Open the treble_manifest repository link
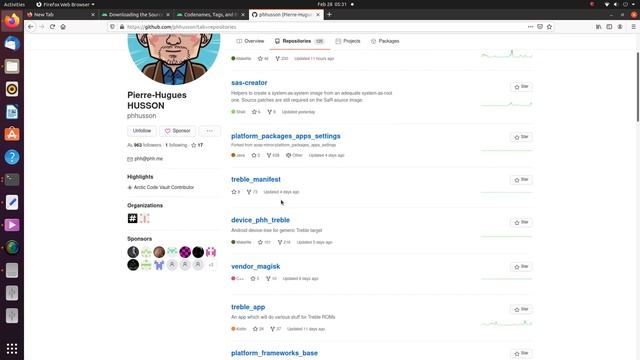Screen dimensions: 640x360 click(256, 179)
